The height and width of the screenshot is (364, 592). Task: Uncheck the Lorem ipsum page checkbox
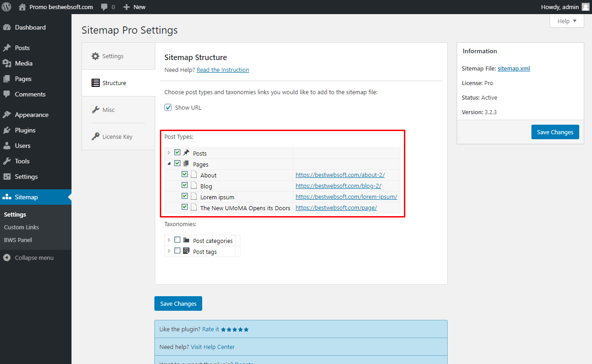pos(185,196)
